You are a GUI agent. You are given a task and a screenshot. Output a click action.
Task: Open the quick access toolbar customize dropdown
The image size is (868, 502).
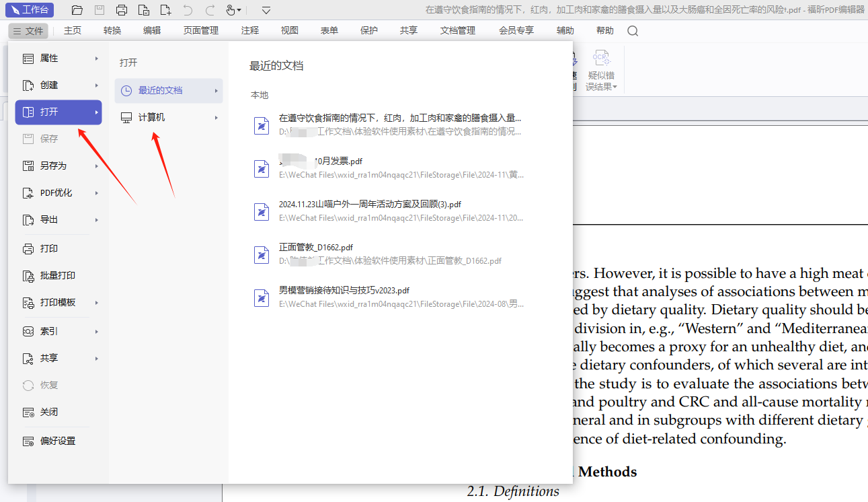[266, 10]
